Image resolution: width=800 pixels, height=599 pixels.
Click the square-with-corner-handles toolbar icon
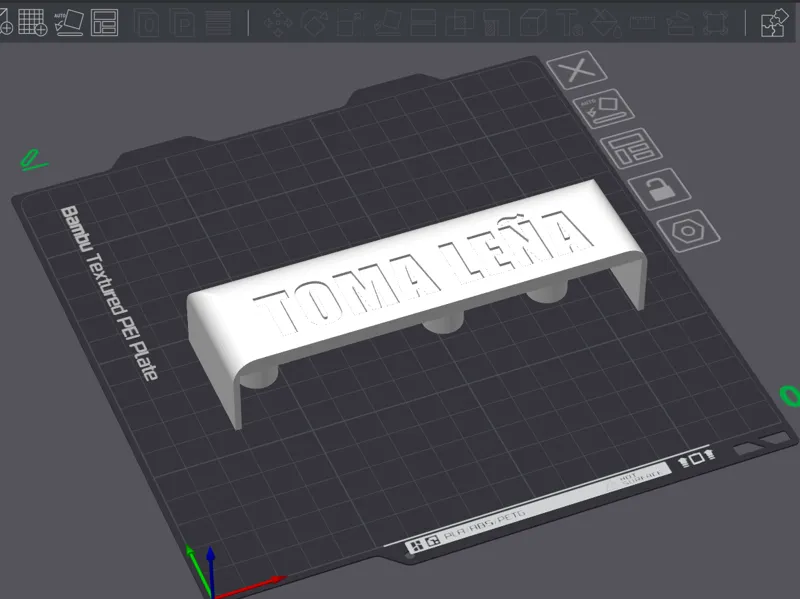[x=715, y=23]
